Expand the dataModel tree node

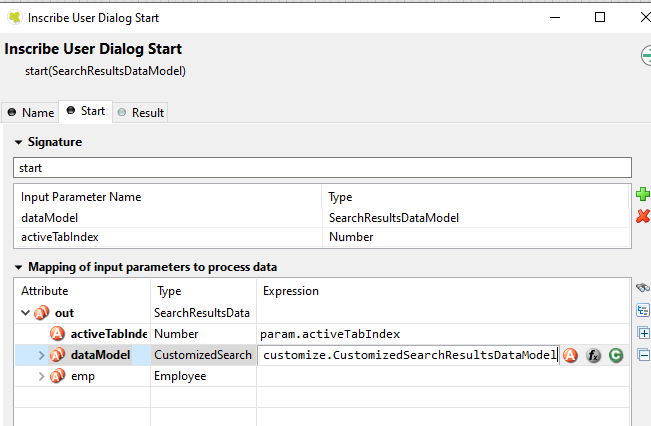pos(41,355)
